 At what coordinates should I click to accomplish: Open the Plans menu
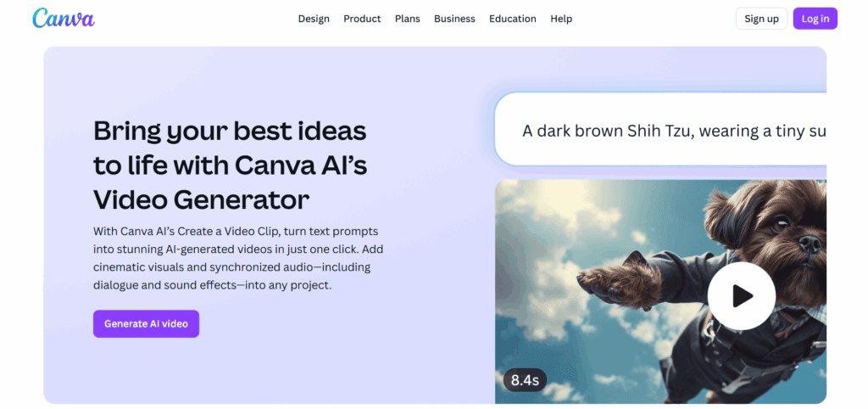pyautogui.click(x=408, y=19)
